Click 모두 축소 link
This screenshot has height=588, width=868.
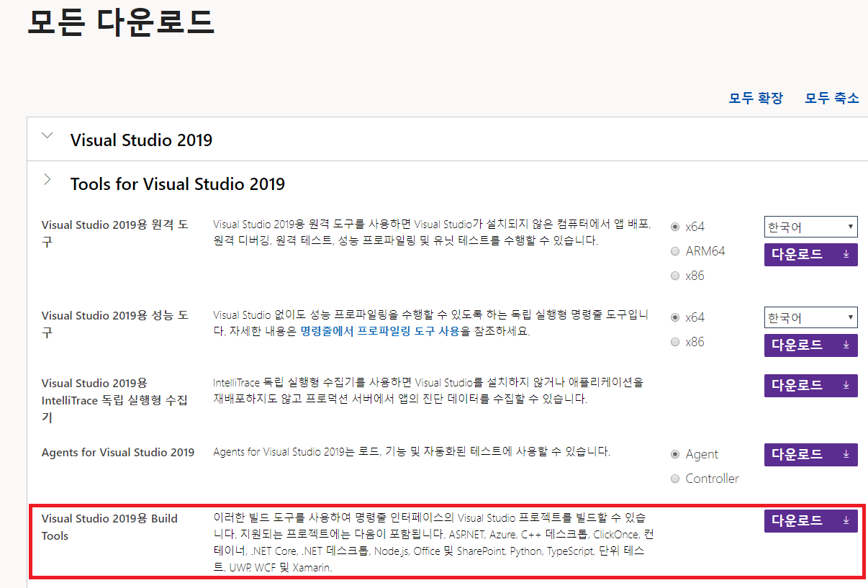pos(831,98)
